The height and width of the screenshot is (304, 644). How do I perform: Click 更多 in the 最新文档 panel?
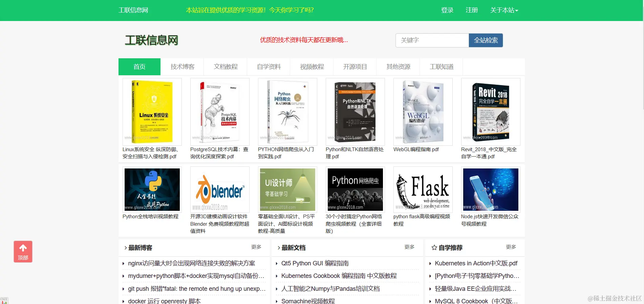409,247
